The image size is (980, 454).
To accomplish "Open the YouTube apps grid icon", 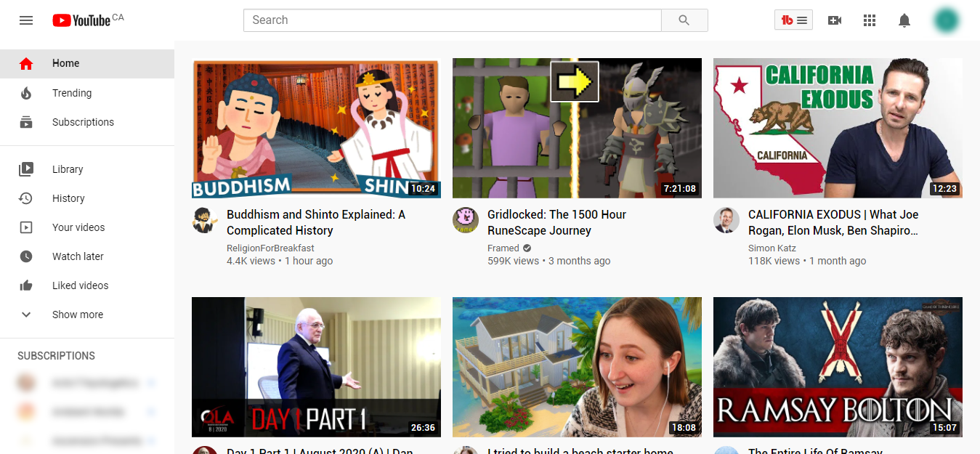I will pos(870,20).
